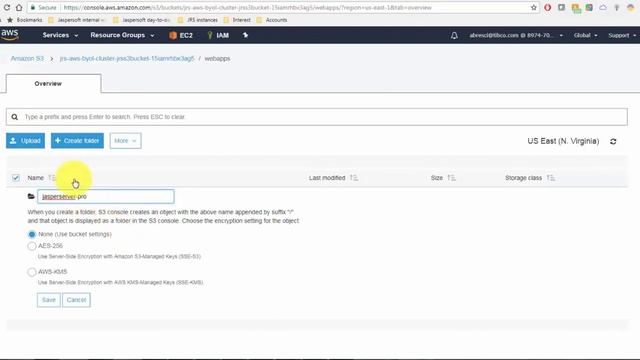Sort objects by Last modified
The width and height of the screenshot is (640, 360).
click(x=353, y=178)
